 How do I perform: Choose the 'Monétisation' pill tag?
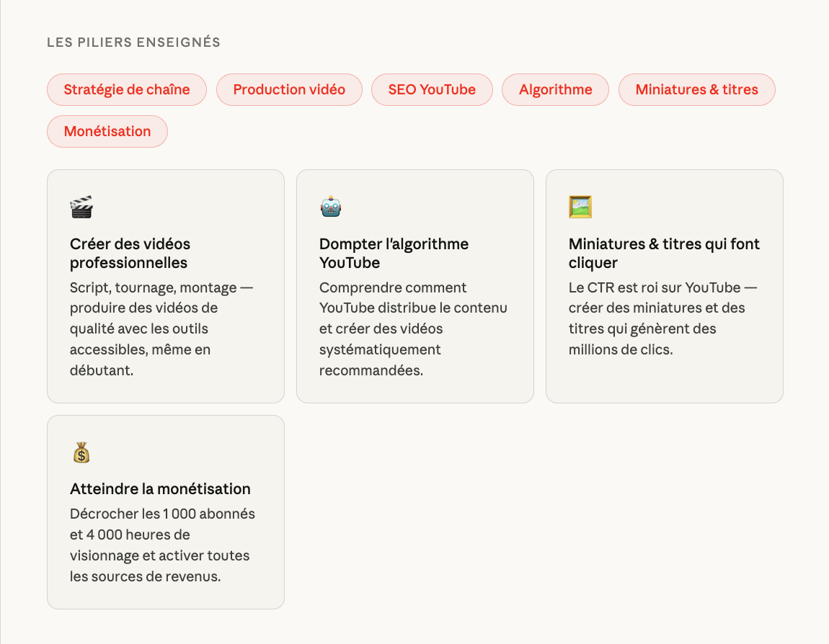coord(107,132)
